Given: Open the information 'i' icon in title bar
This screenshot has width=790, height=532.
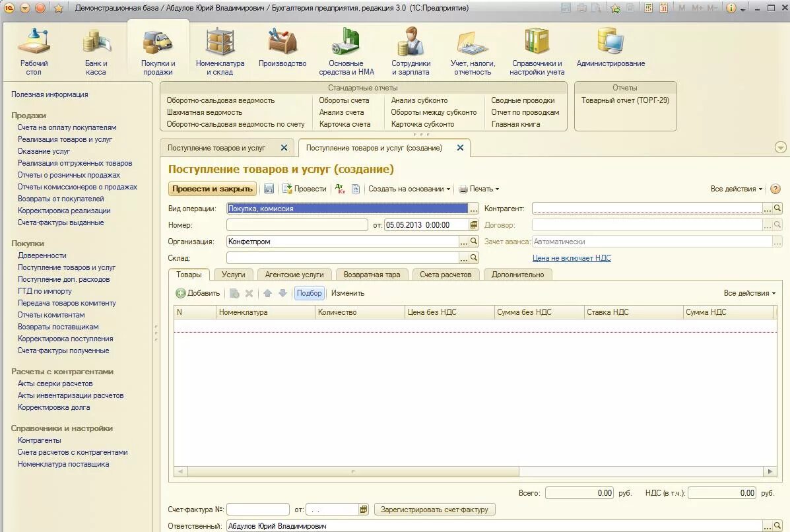Looking at the screenshot, I should (731, 8).
